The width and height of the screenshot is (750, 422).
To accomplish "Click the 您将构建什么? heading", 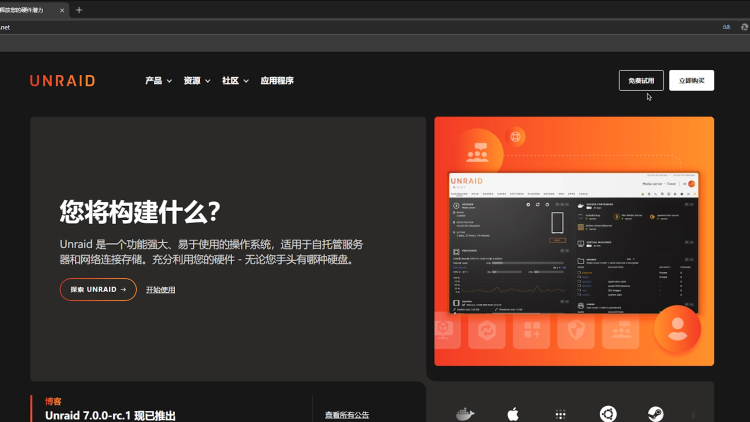I will coord(140,211).
